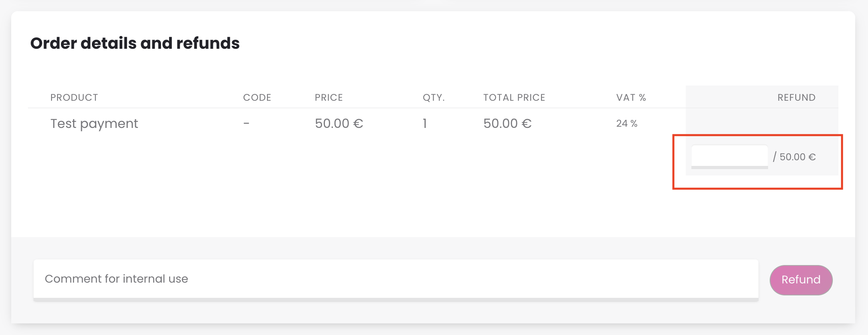
Task: Click the dash in the Code column
Action: coord(246,124)
